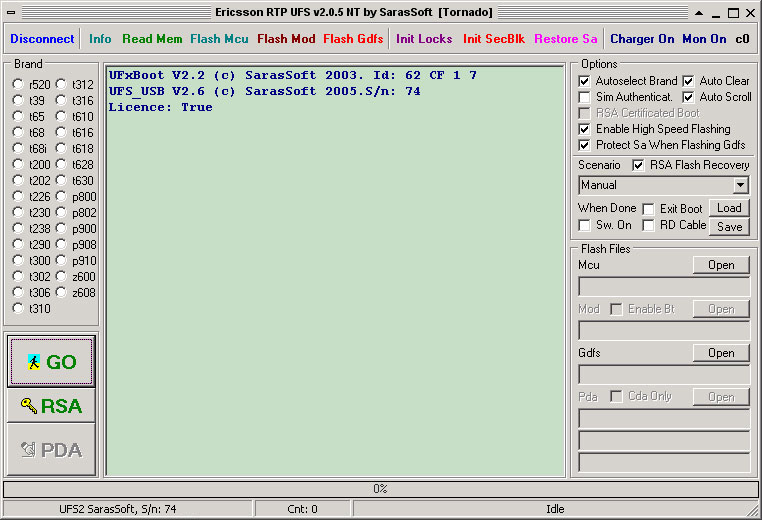Click Flash Mcu in the toolbar
762x520 pixels.
(x=219, y=39)
